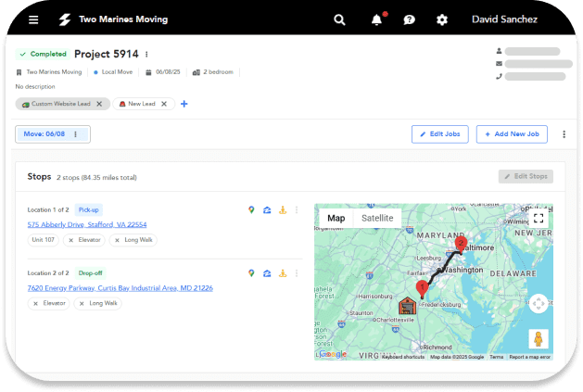Open map Terms link
Image resolution: width=583 pixels, height=392 pixels.
(497, 357)
